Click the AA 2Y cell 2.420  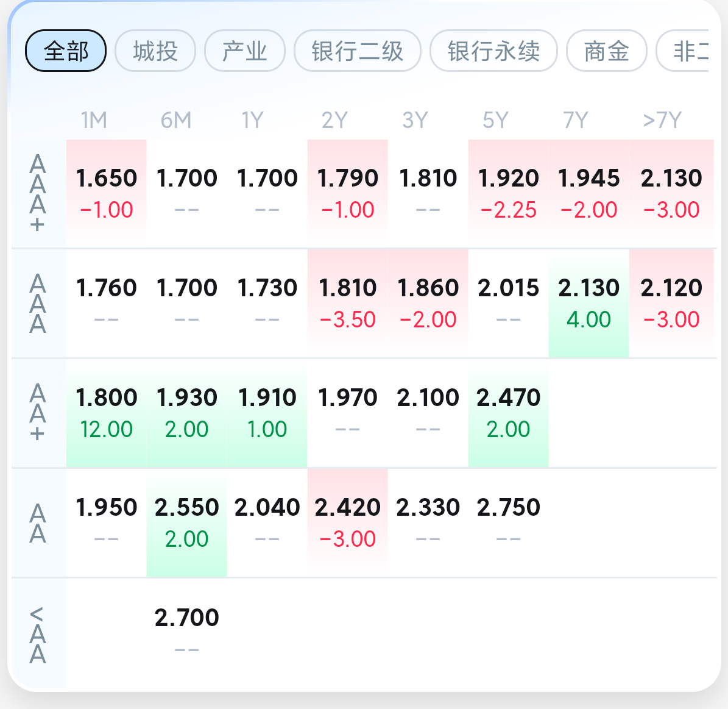pos(347,522)
